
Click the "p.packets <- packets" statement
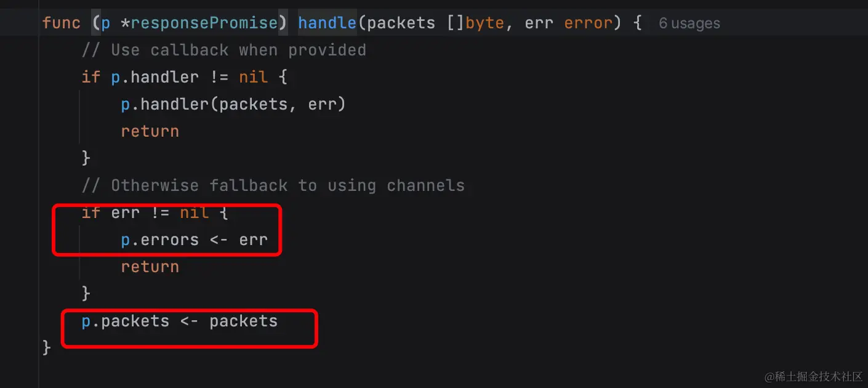tap(179, 321)
